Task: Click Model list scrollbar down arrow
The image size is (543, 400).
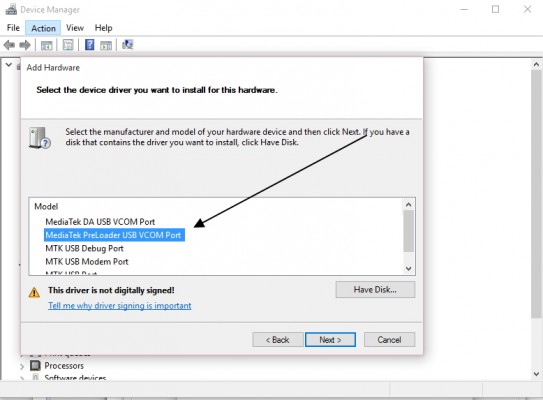Action: (x=409, y=268)
